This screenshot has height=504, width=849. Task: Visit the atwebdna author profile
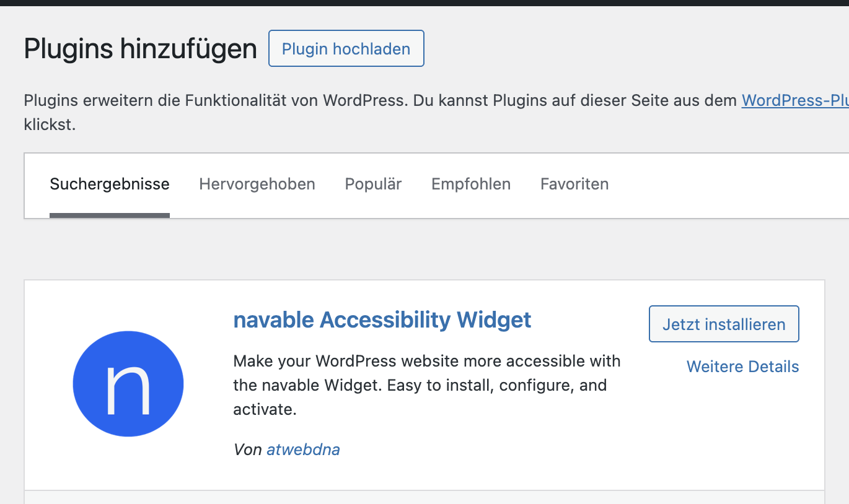[303, 450]
